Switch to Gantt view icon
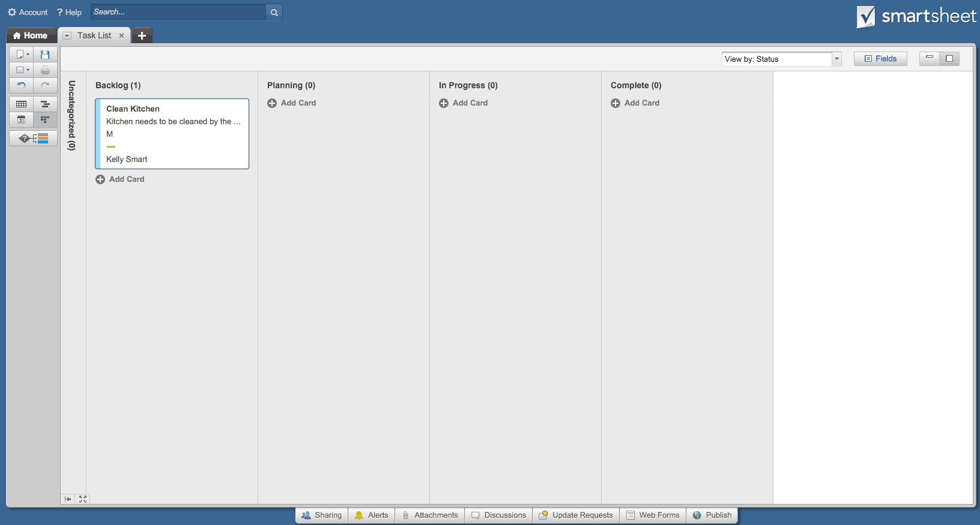This screenshot has width=980, height=525. tap(45, 104)
